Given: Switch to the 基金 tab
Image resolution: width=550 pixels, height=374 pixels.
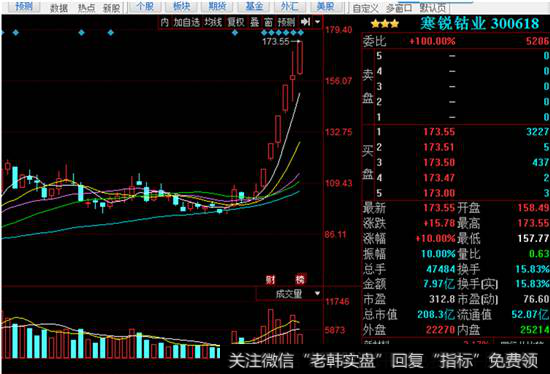Looking at the screenshot, I should 254,6.
